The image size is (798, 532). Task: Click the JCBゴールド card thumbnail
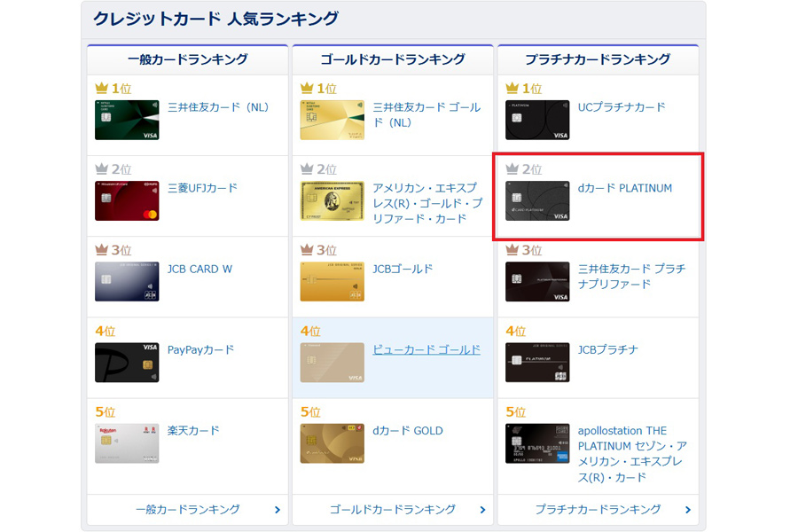point(332,282)
